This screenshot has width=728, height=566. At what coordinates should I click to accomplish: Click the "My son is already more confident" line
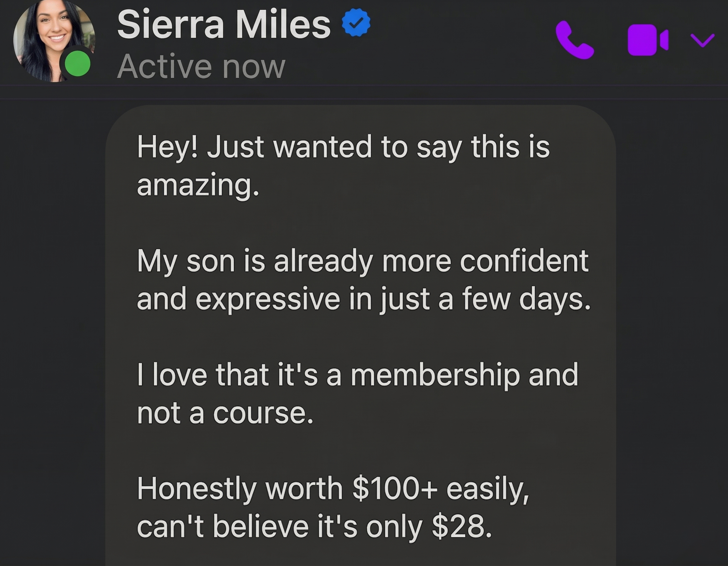point(362,261)
